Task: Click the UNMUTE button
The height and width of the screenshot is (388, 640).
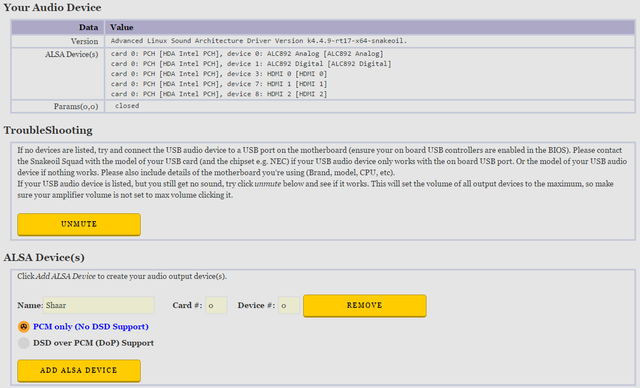Action: point(79,224)
